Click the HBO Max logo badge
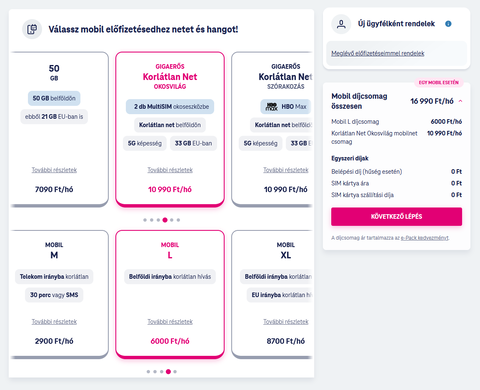The image size is (480, 390). 286,107
